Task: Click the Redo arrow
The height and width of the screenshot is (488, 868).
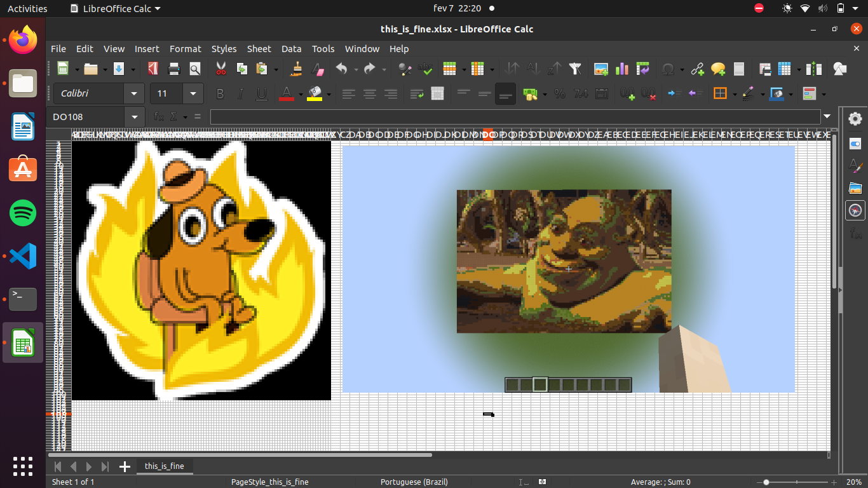Action: [x=370, y=69]
